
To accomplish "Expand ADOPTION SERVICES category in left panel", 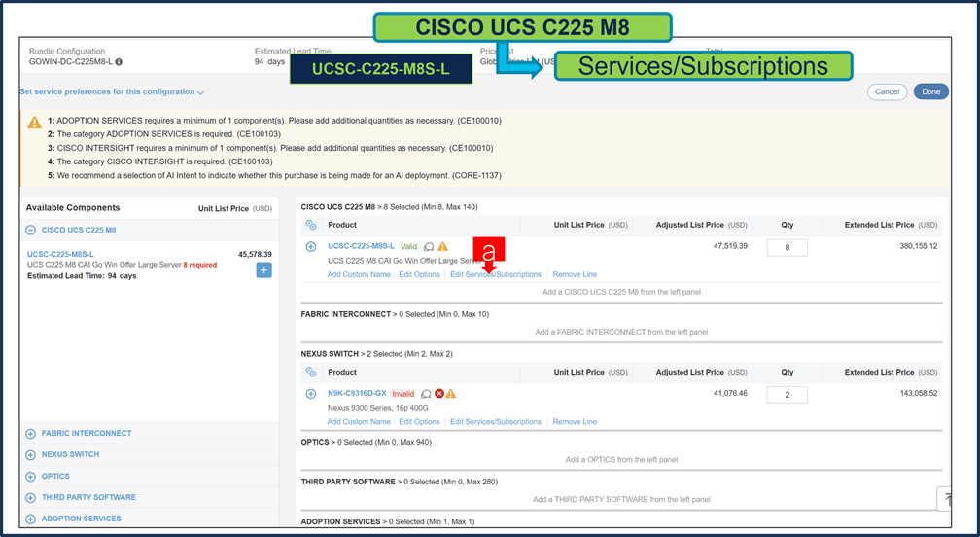I will coord(31,519).
